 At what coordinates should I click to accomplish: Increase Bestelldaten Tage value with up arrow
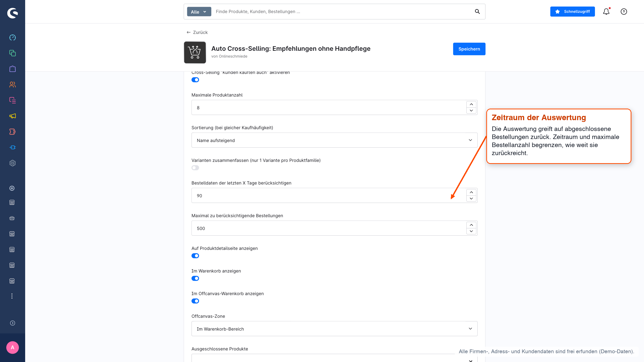click(x=471, y=192)
